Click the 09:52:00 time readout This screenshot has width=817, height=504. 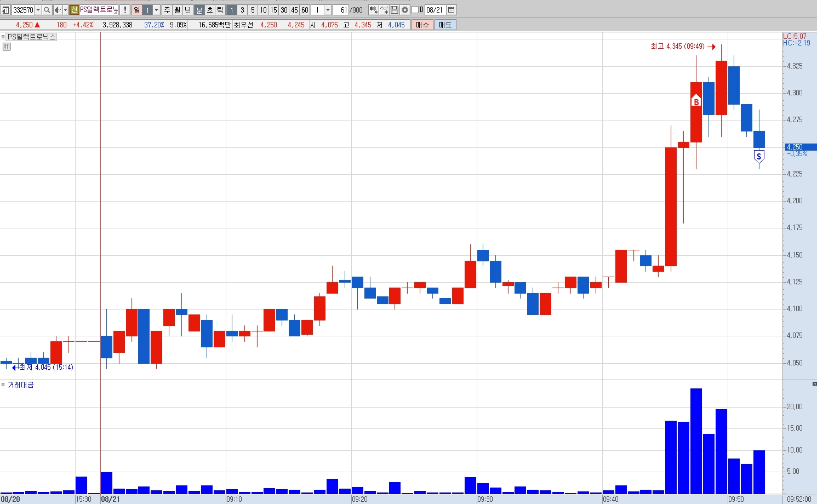(799, 499)
